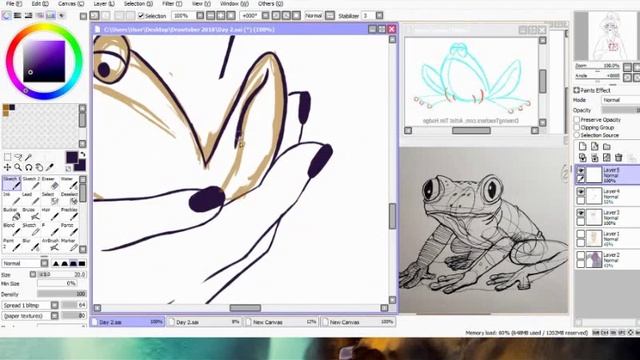Viewport: 640px width, 360px height.
Task: Choose the Eraser brush
Action: tap(50, 183)
